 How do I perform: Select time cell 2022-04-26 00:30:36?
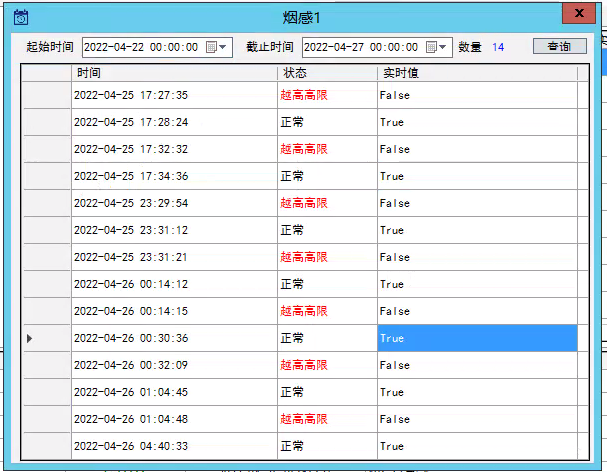[x=174, y=338]
